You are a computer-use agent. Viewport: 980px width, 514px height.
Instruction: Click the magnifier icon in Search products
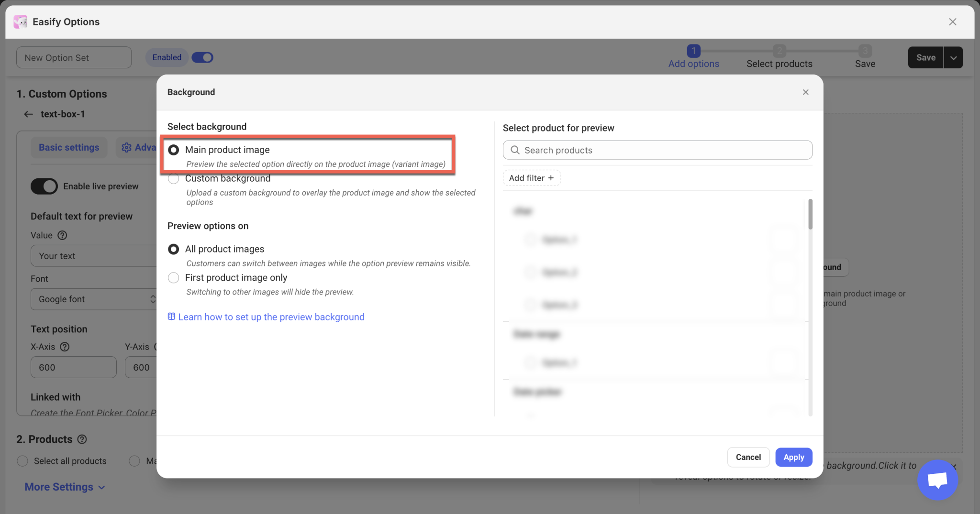[x=515, y=150]
